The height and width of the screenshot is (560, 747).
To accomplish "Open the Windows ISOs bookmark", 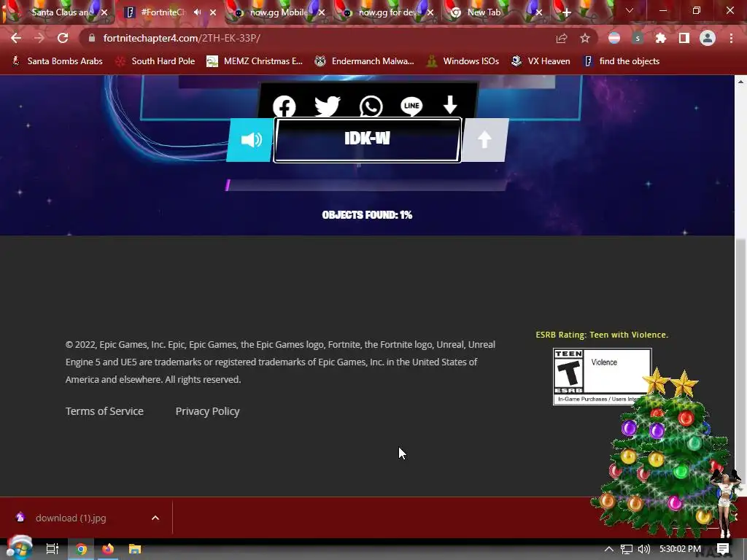I will pos(462,61).
